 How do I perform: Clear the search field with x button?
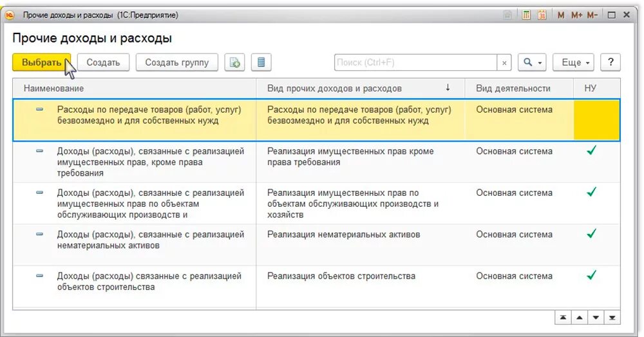(x=504, y=63)
